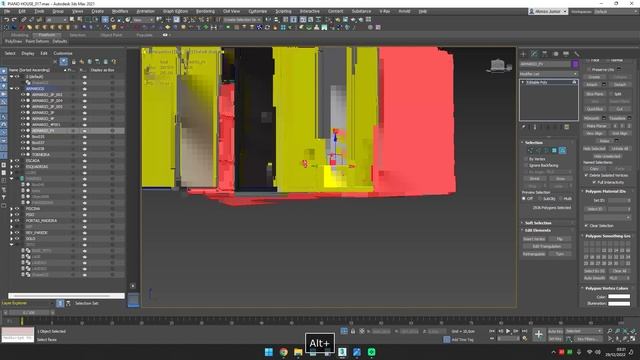This screenshot has width=640, height=360.
Task: Open the Motion tab in command panel
Action: tap(555, 54)
